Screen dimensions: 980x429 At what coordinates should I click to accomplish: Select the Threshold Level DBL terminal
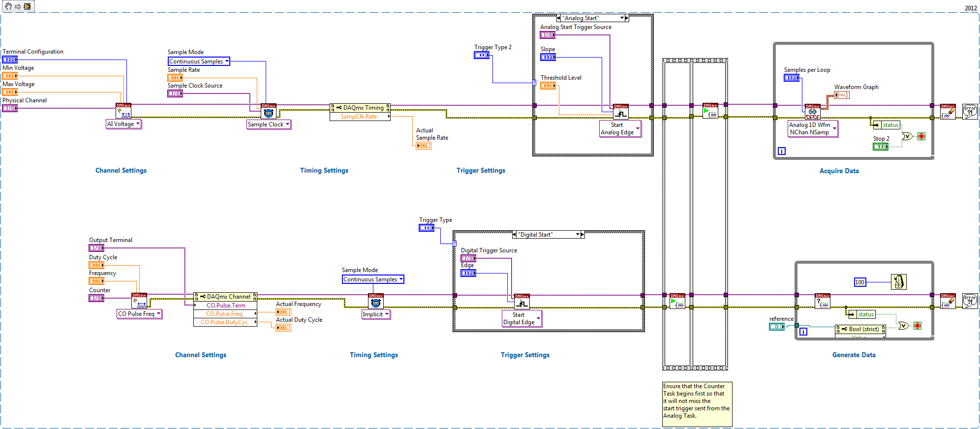tap(548, 86)
